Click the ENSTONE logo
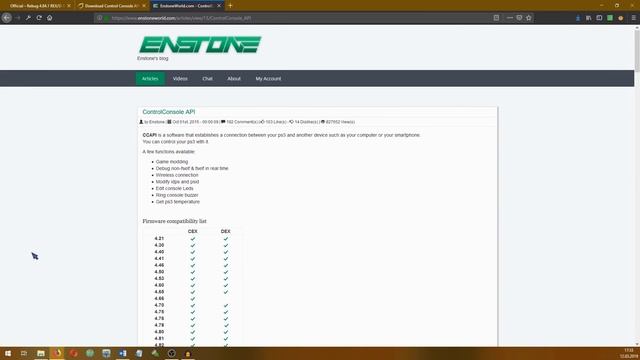640x360 pixels. point(200,45)
